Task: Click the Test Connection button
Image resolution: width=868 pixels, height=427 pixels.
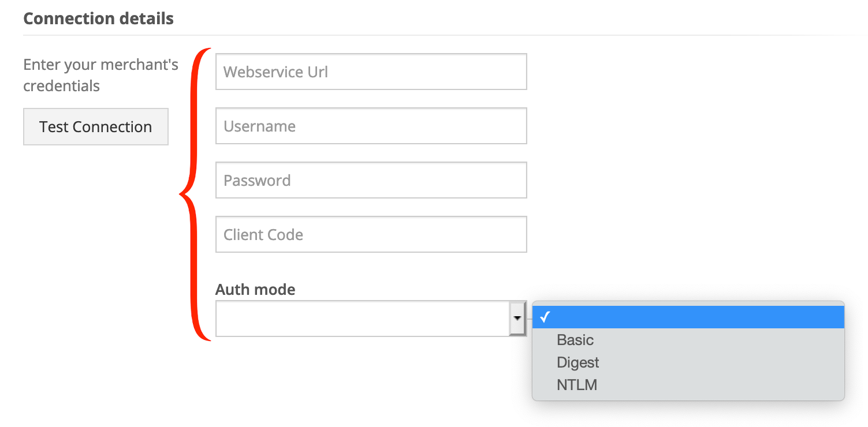Action: point(96,126)
